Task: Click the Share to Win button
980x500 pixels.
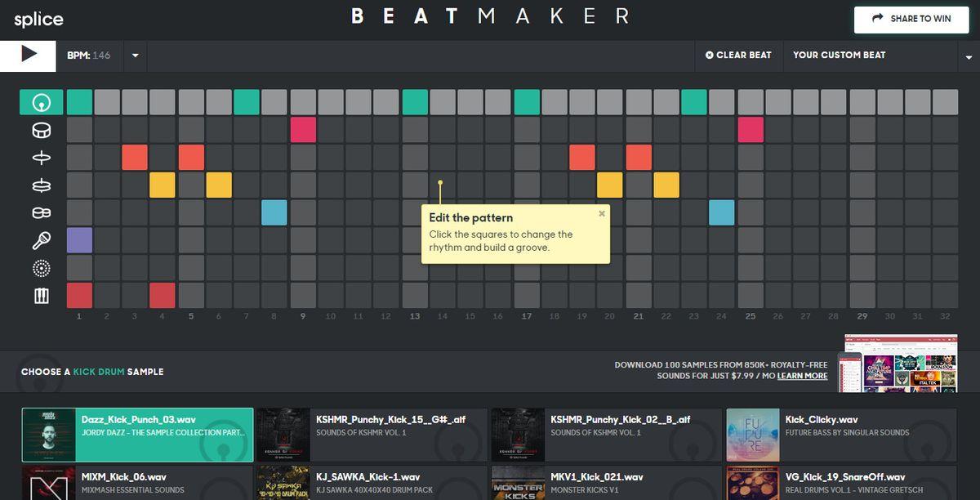Action: pos(911,19)
